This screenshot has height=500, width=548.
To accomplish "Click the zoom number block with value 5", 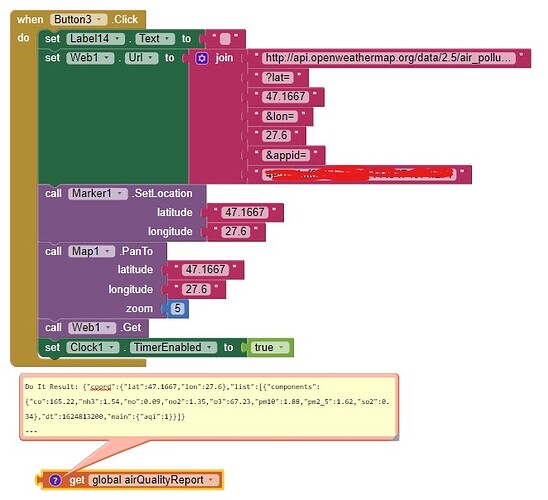I will [178, 309].
